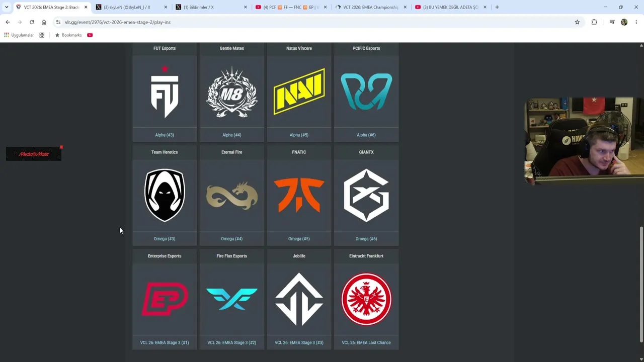This screenshot has height=362, width=644.
Task: Open the Enterprise Esports name link
Action: click(165, 256)
